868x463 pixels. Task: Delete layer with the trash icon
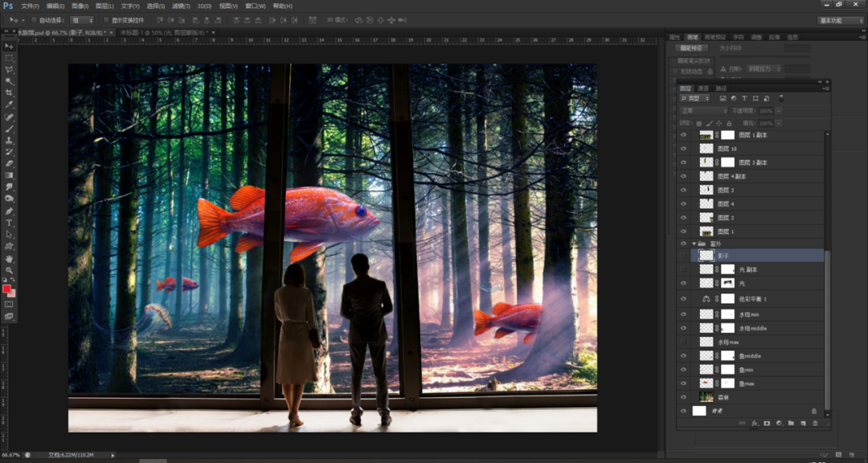click(816, 423)
